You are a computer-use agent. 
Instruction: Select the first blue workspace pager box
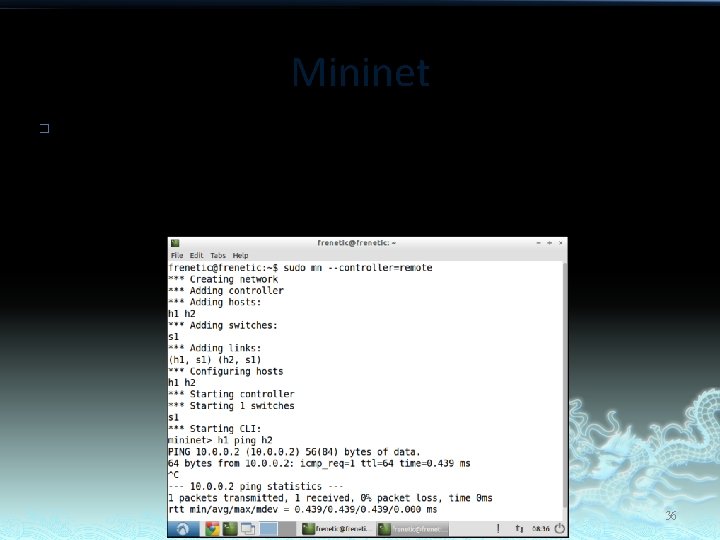pos(269,529)
